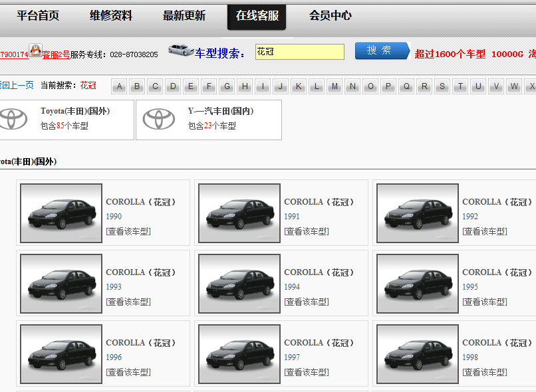This screenshot has width=536, height=392.
Task: Filter by letter I
Action: 263,86
